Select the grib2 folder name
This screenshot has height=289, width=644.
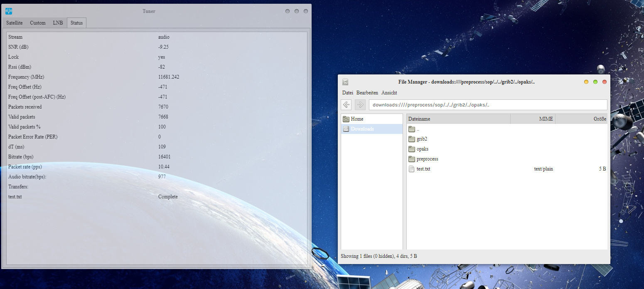422,139
